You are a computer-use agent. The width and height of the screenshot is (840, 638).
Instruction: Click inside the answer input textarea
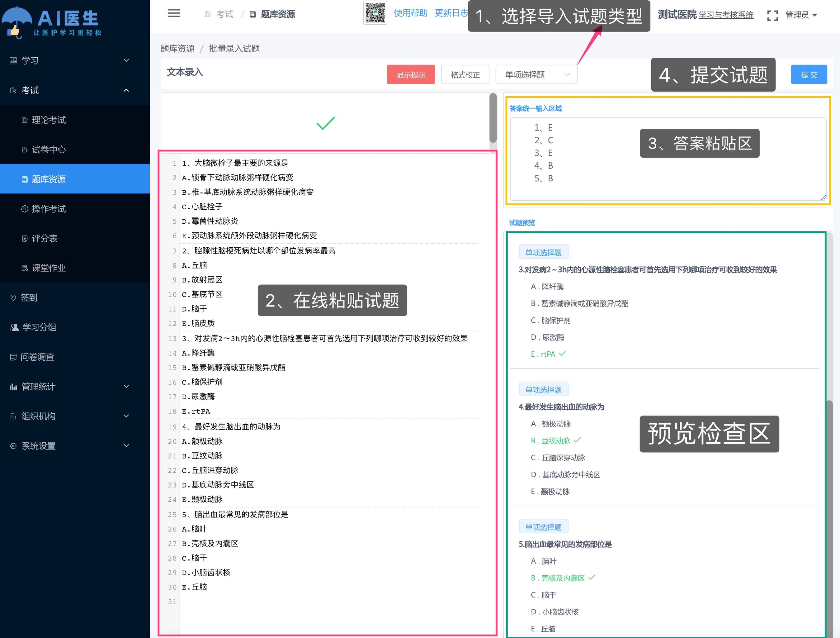[x=668, y=159]
